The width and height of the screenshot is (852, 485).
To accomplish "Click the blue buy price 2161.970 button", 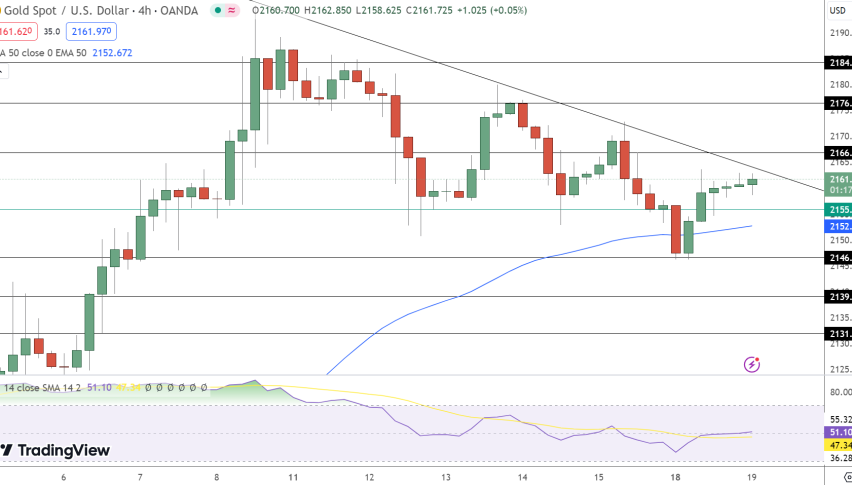I will 91,32.
